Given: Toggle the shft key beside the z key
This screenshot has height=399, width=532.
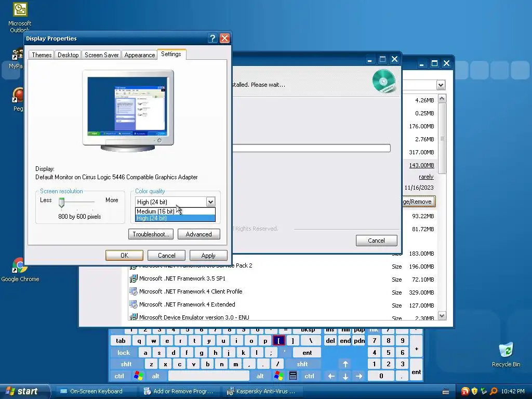Looking at the screenshot, I should [x=126, y=364].
